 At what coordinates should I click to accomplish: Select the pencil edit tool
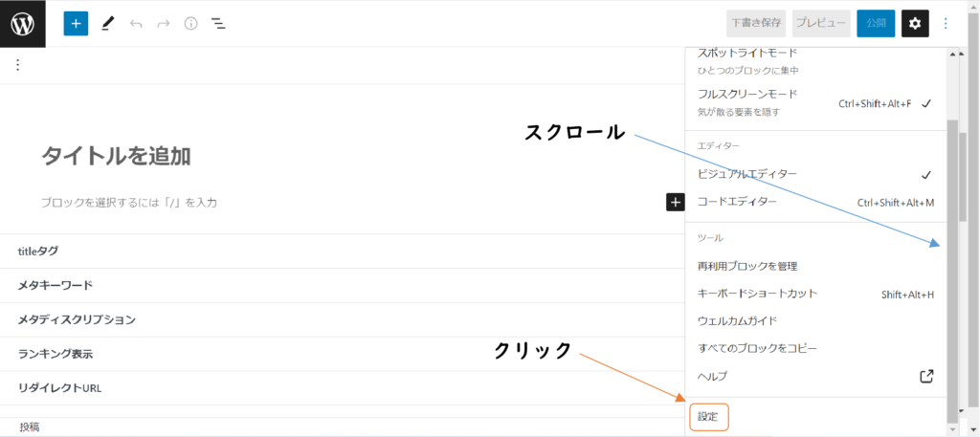coord(108,24)
